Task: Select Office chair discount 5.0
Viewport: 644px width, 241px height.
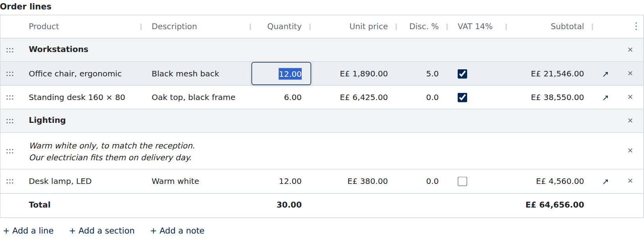Action: click(432, 74)
